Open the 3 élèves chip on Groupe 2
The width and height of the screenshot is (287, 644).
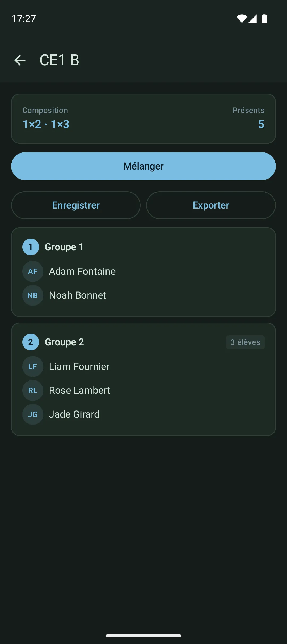tap(245, 342)
